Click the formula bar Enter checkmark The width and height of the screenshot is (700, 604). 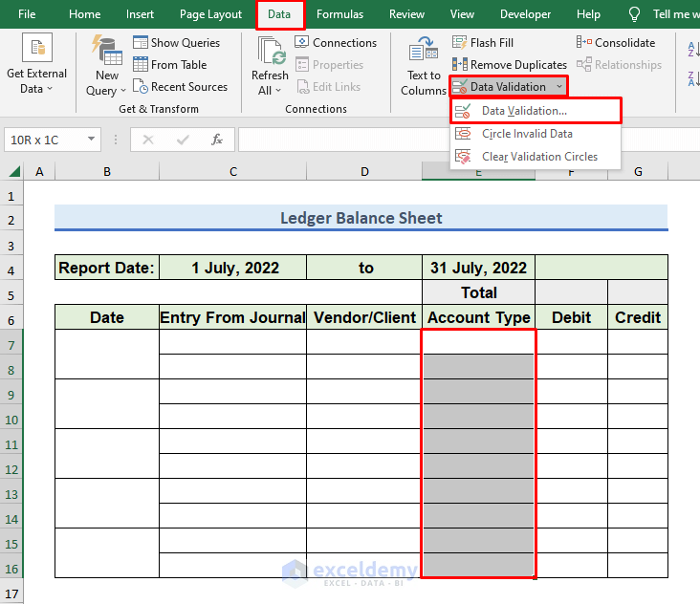pos(183,140)
